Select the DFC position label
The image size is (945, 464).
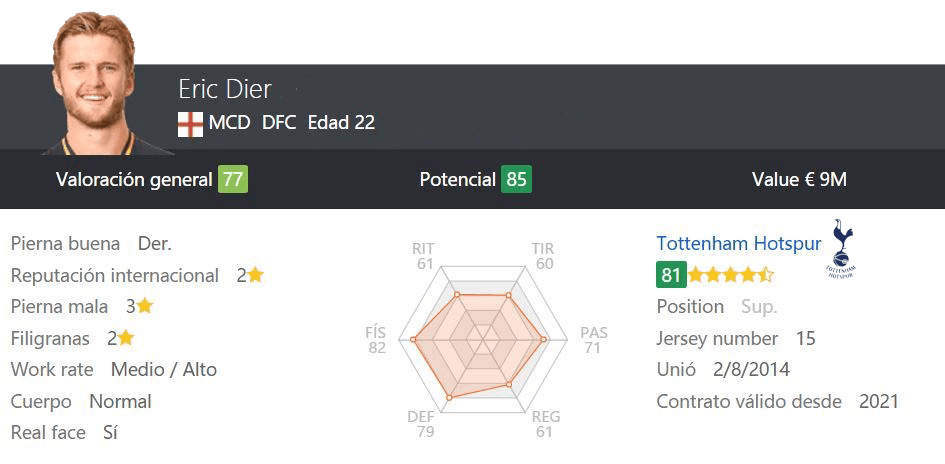tap(279, 123)
